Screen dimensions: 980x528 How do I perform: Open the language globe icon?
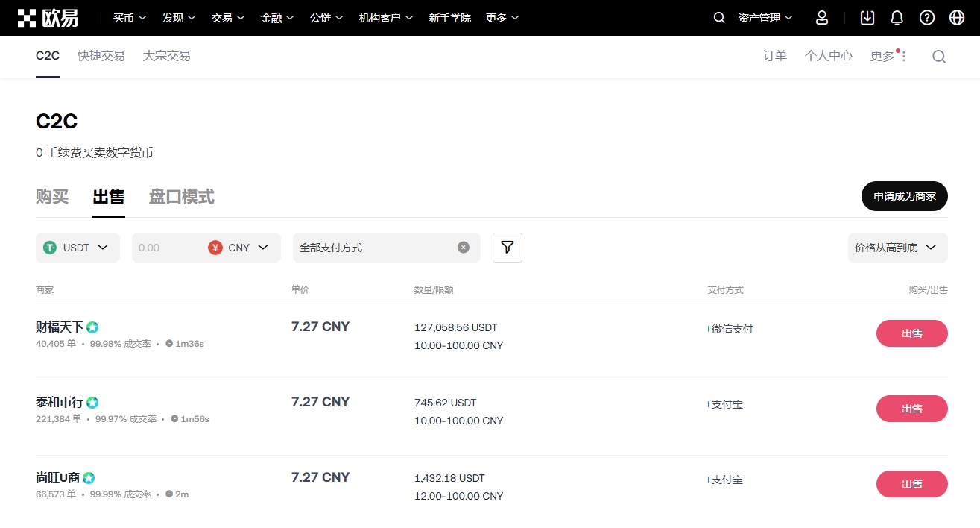(956, 17)
